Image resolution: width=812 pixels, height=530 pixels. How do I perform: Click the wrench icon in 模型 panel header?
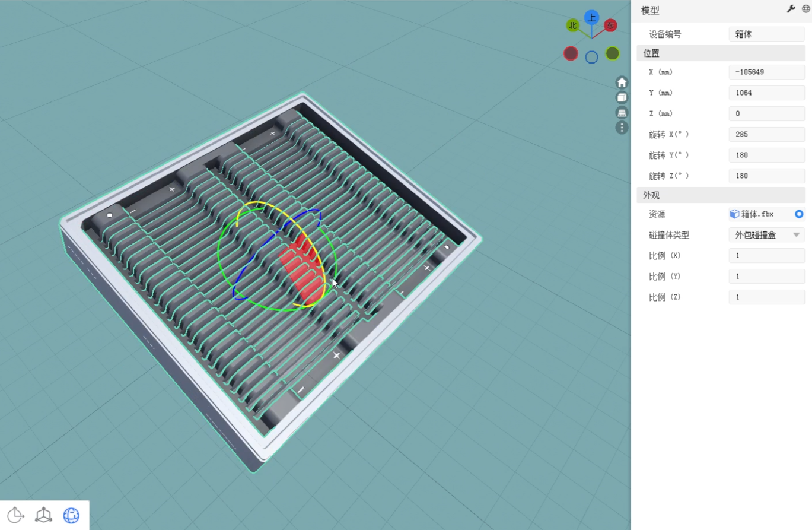click(x=791, y=9)
